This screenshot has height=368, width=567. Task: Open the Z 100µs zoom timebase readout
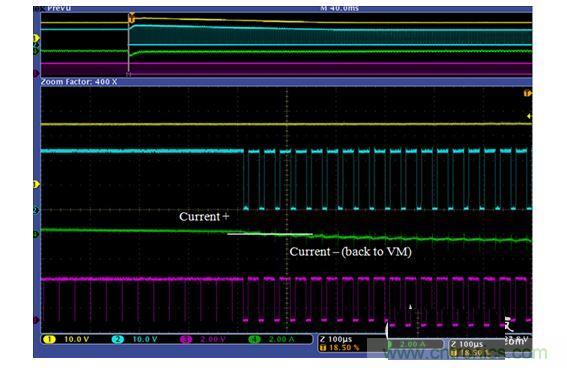click(x=336, y=339)
